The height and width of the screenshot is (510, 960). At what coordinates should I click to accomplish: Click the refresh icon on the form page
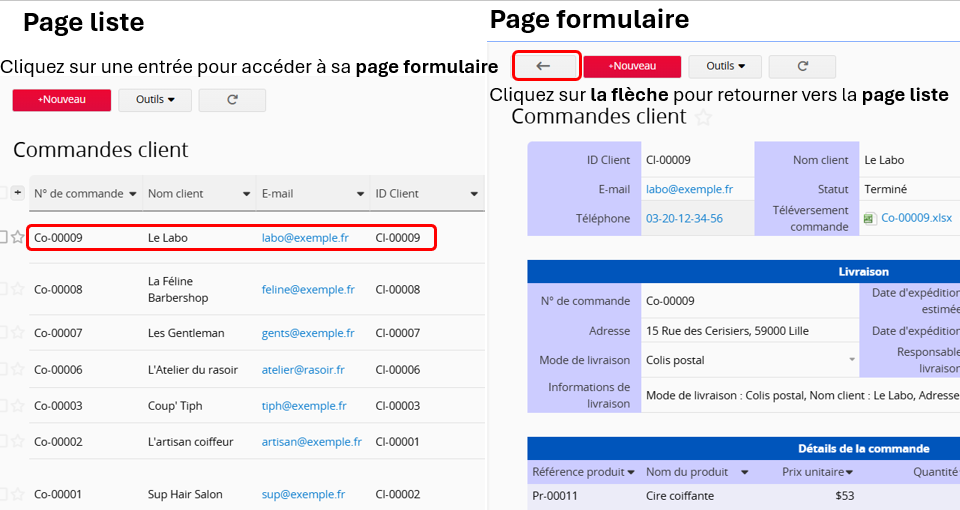click(802, 67)
